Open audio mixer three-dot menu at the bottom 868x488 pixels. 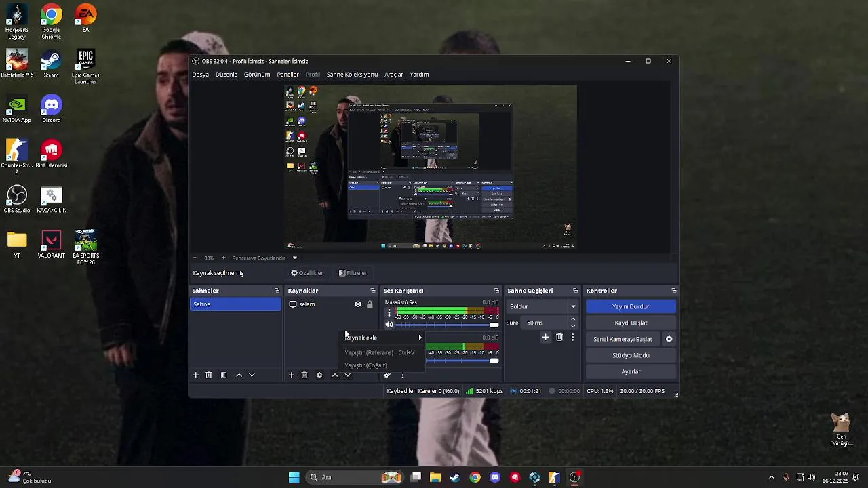click(402, 375)
